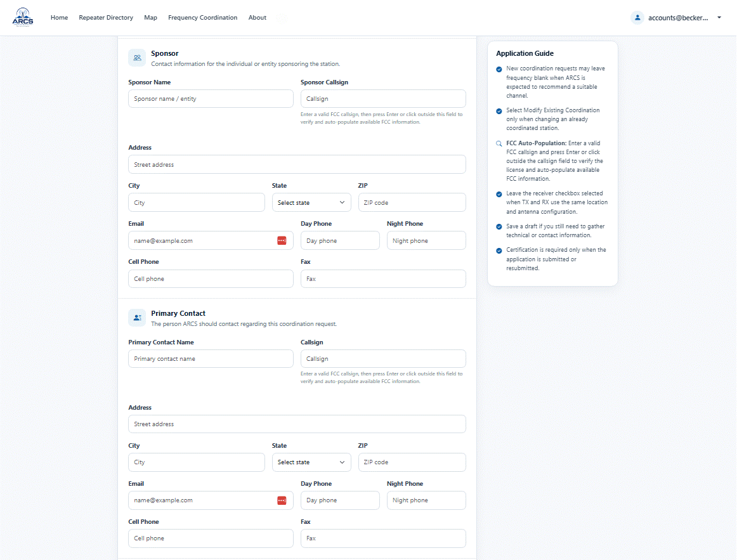Click the checkmark icon beside Save a draft tip
The image size is (737, 560).
pos(499,226)
